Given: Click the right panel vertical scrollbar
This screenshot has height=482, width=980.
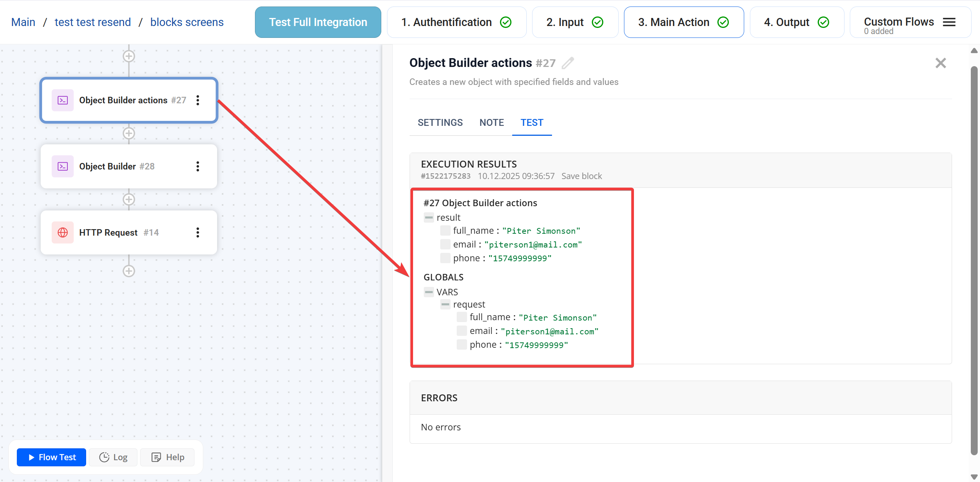Looking at the screenshot, I should (974, 260).
